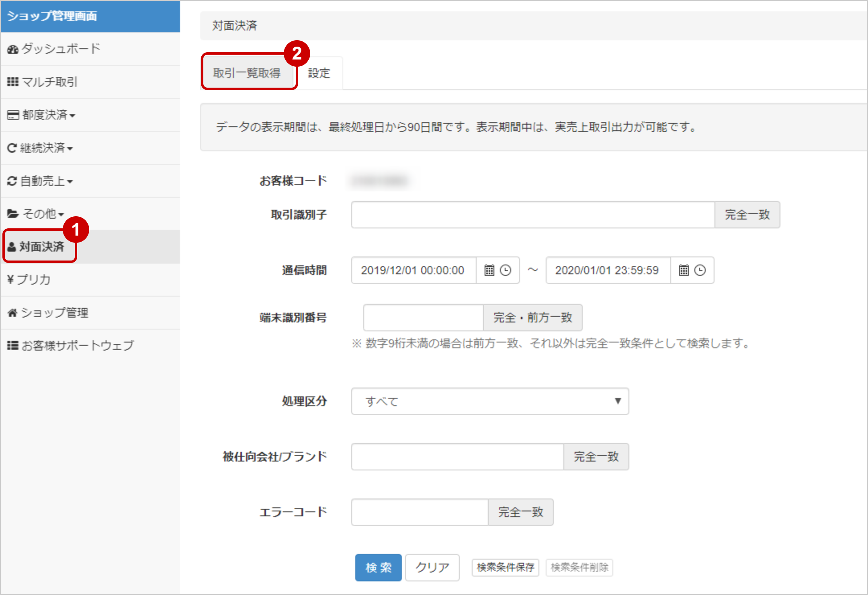Image resolution: width=868 pixels, height=595 pixels.
Task: Open calendar for start date 2019/12/01
Action: click(x=489, y=270)
